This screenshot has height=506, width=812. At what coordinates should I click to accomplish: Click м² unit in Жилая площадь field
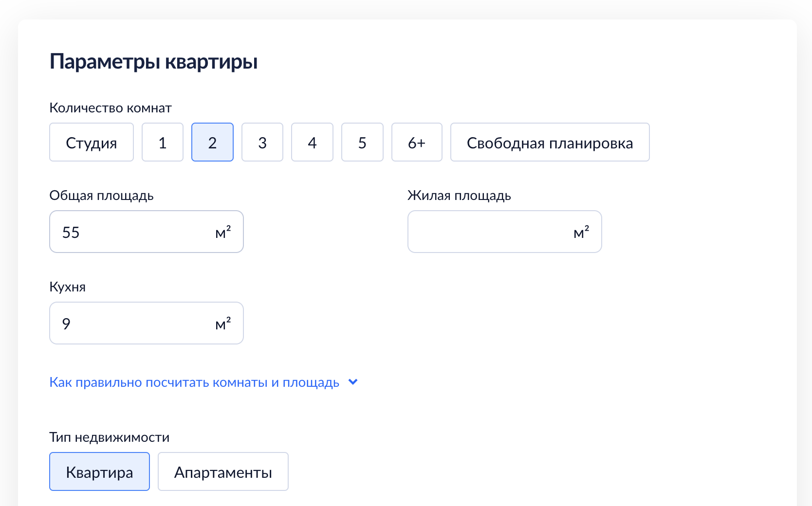coord(581,233)
